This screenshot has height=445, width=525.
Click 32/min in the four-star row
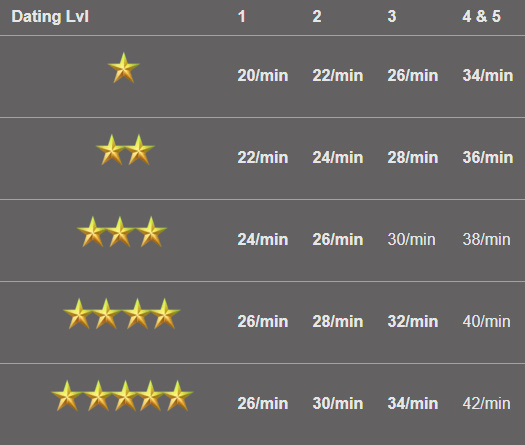413,321
